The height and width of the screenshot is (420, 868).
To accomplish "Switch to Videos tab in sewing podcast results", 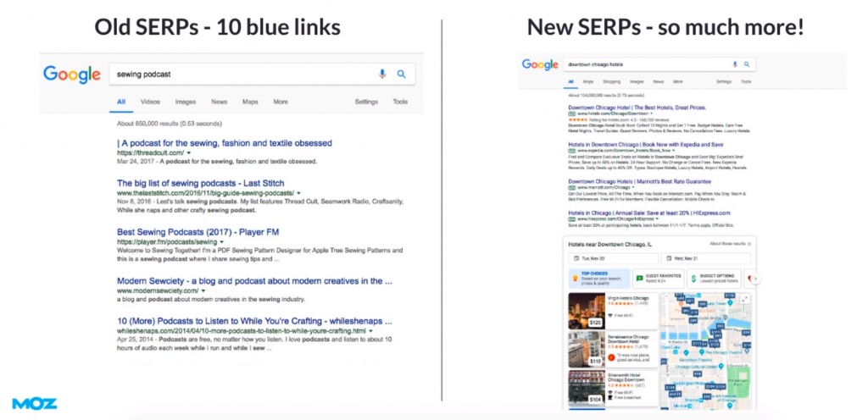I will pyautogui.click(x=150, y=102).
